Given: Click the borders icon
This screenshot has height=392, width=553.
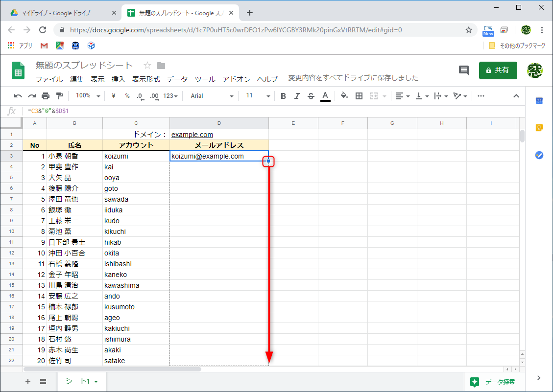Looking at the screenshot, I should (359, 96).
